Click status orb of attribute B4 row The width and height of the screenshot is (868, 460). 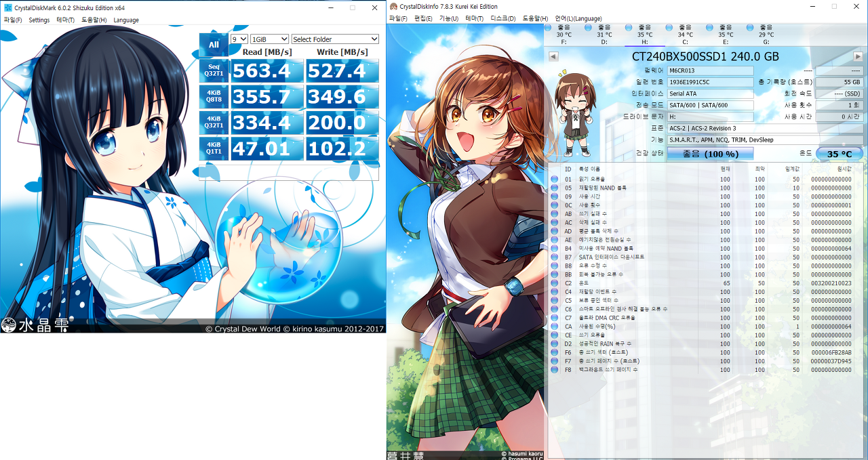pos(554,249)
